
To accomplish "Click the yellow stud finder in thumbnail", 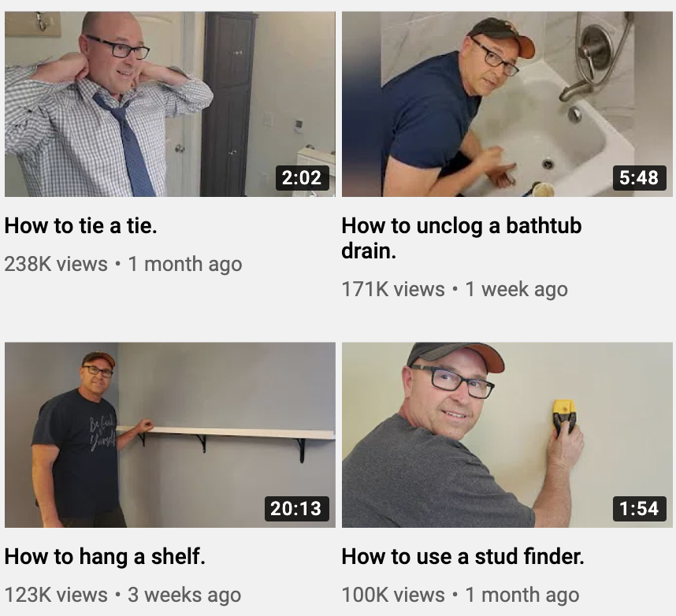I will click(564, 417).
